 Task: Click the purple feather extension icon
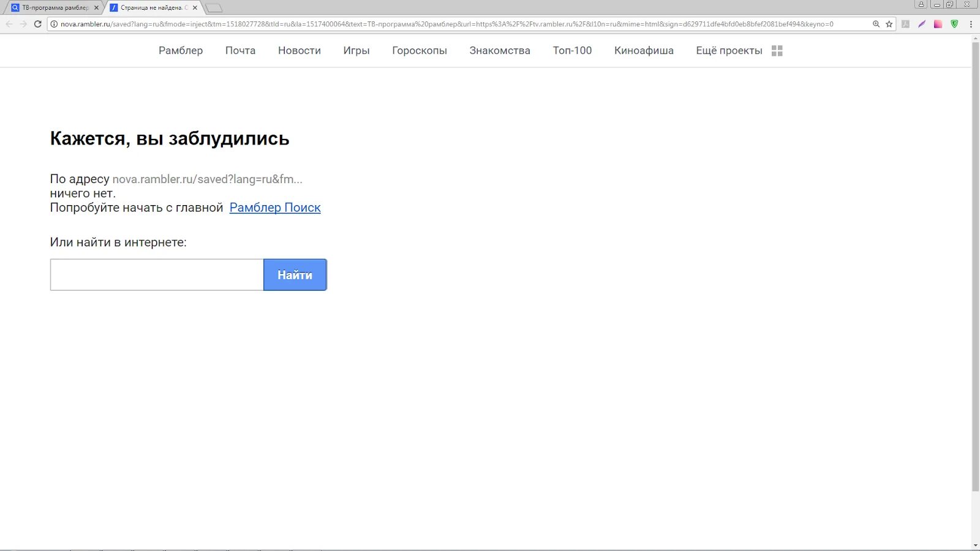tap(922, 24)
